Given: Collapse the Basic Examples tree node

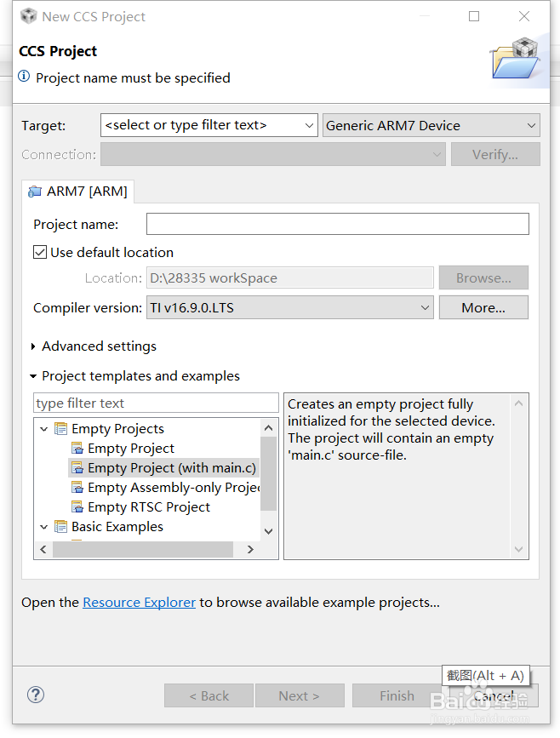Looking at the screenshot, I should (x=44, y=527).
